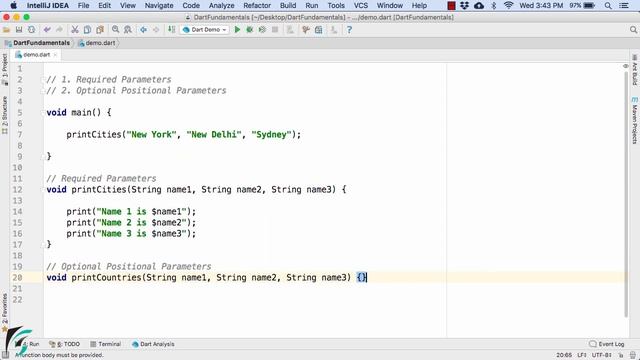Click the Help question mark icon
Screen dimensions: 640x360
pyautogui.click(x=349, y=30)
